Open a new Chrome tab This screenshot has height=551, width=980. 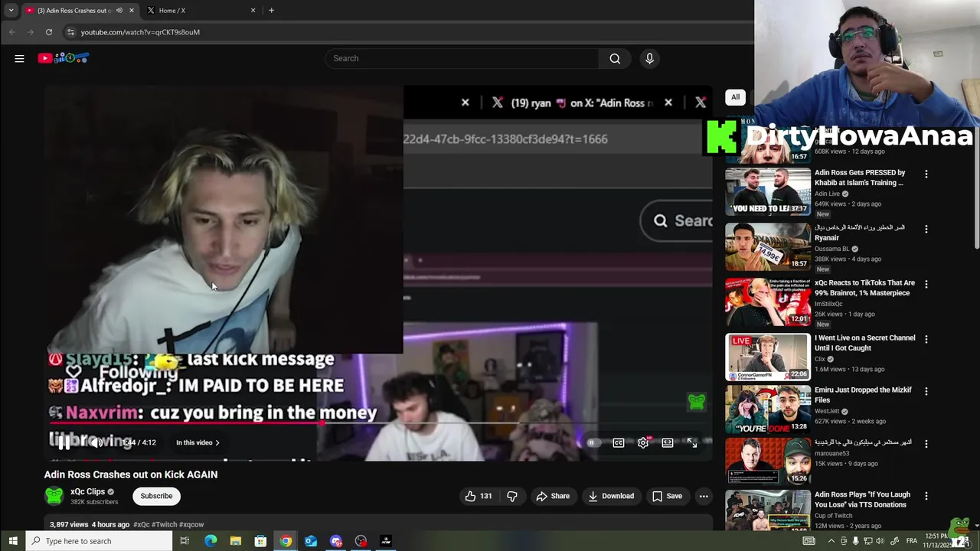[x=271, y=11]
